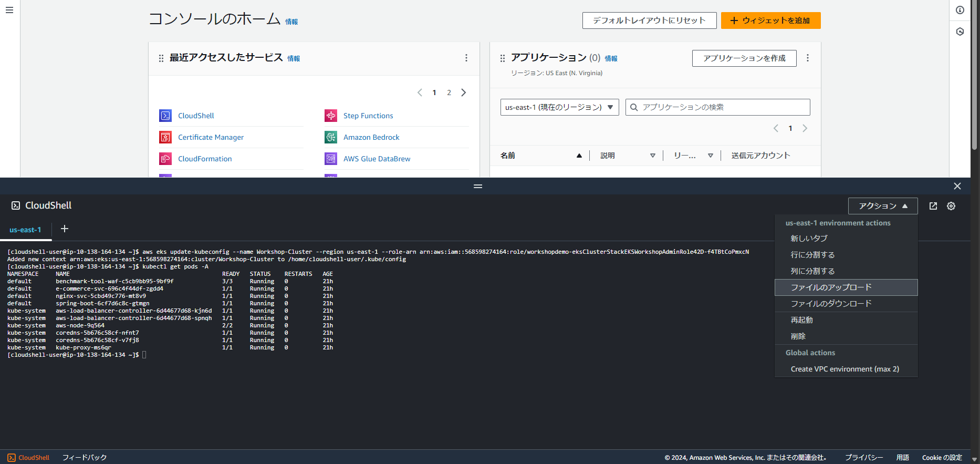Image resolution: width=980 pixels, height=464 pixels.
Task: Close the CloudShell panel
Action: coord(957,186)
